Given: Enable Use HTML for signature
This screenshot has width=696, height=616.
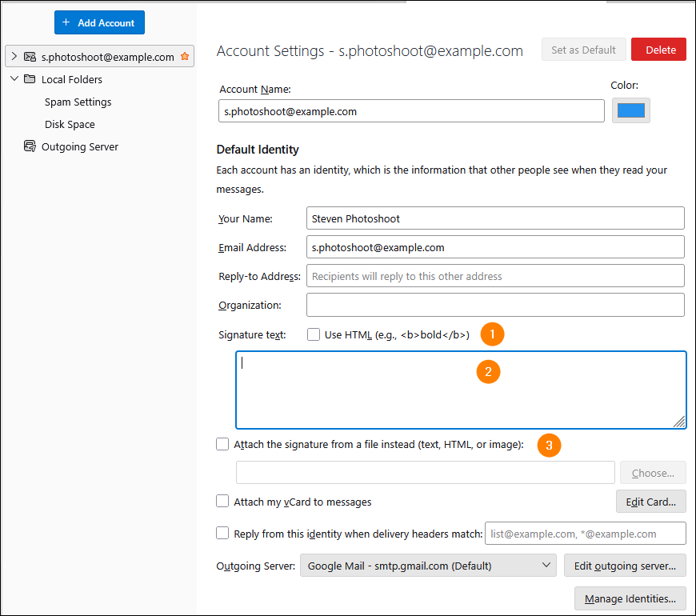Looking at the screenshot, I should pos(314,334).
